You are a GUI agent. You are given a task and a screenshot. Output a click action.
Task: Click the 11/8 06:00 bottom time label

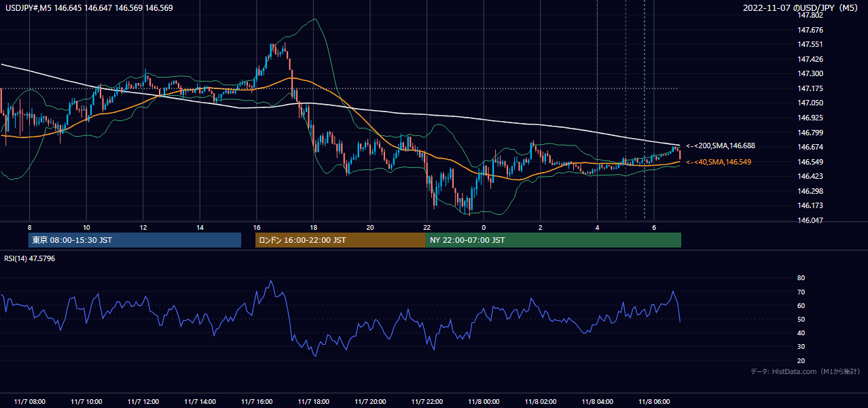coord(654,401)
